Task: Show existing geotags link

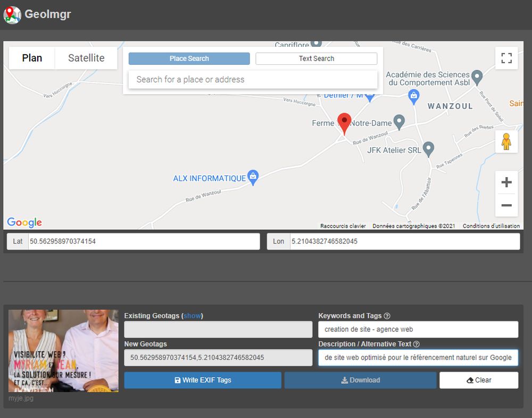Action: [x=193, y=316]
